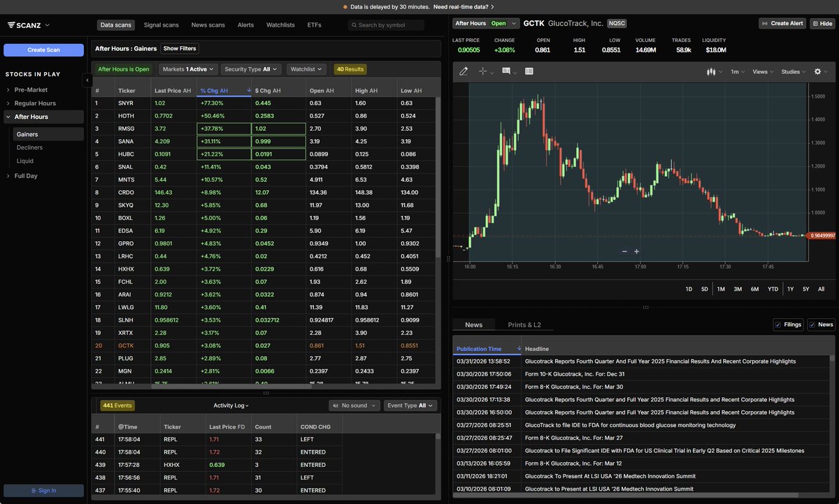
Task: Open the Event Type All dropdown
Action: coord(410,405)
